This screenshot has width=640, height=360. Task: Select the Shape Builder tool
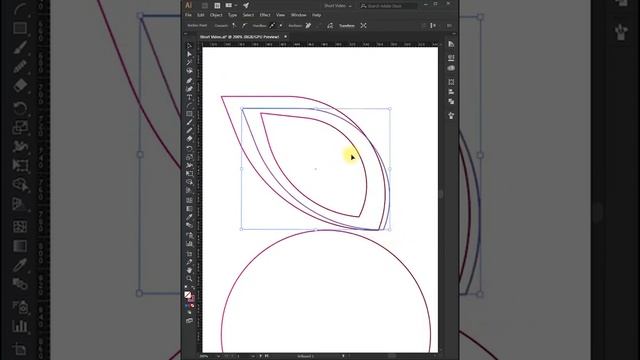[x=189, y=182]
